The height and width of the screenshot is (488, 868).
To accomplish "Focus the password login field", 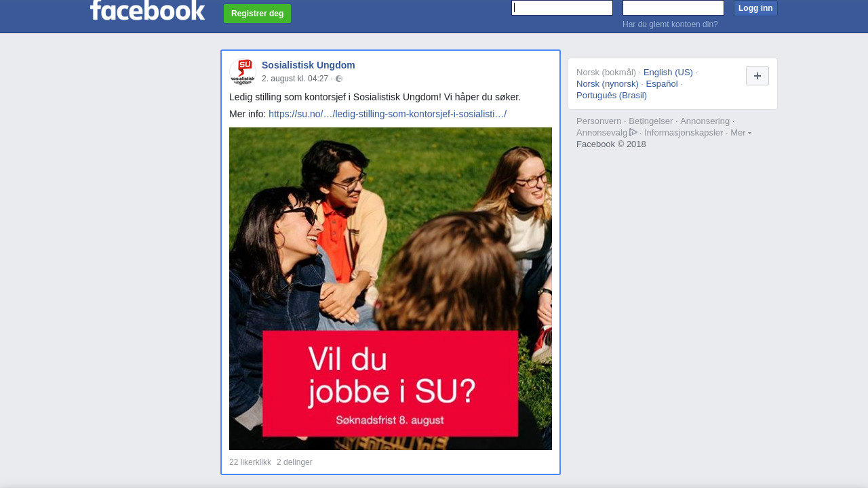I will click(x=673, y=7).
